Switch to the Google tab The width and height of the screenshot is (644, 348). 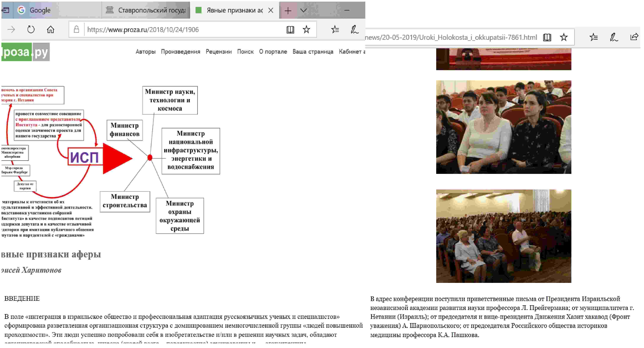[x=57, y=10]
